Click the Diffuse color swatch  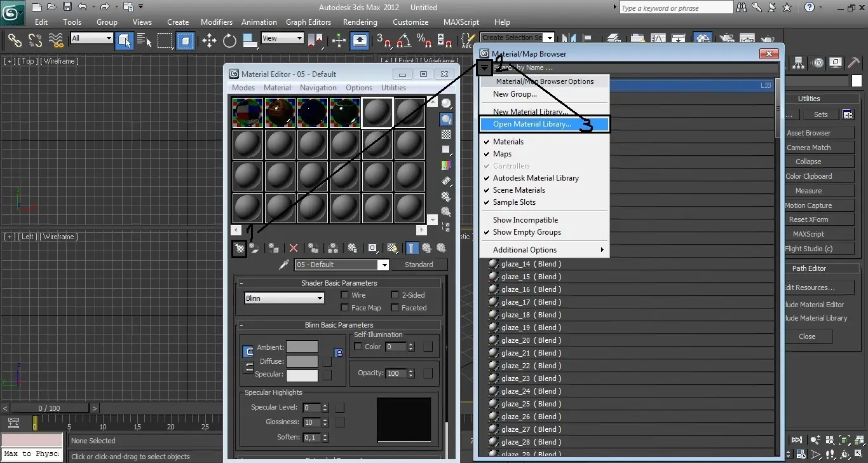(x=302, y=361)
